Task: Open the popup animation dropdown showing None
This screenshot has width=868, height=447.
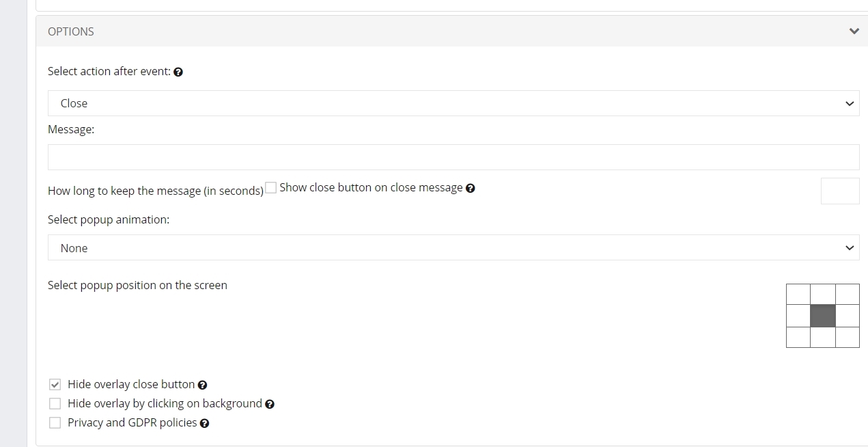Action: [x=453, y=248]
